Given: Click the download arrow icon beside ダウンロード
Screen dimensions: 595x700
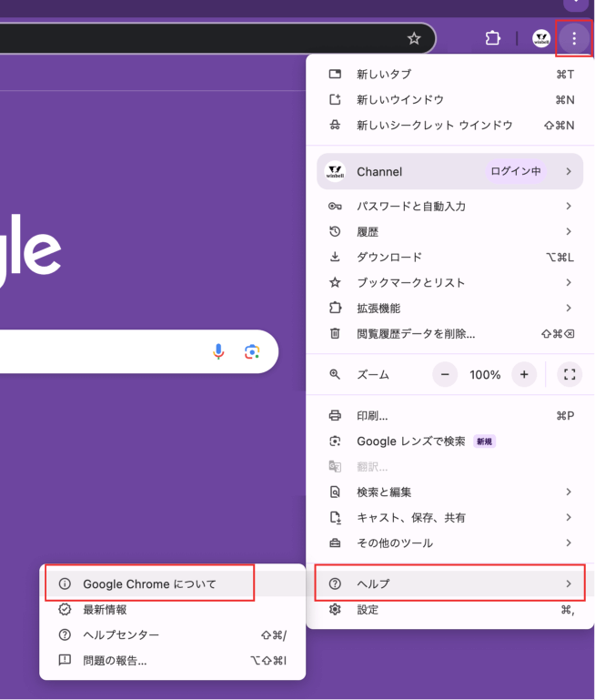Looking at the screenshot, I should point(335,257).
